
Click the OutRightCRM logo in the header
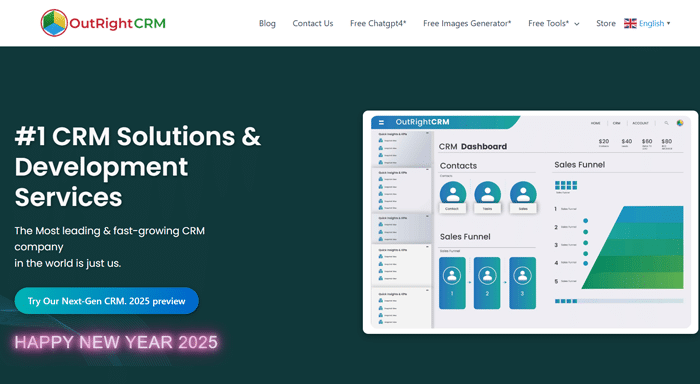[103, 23]
